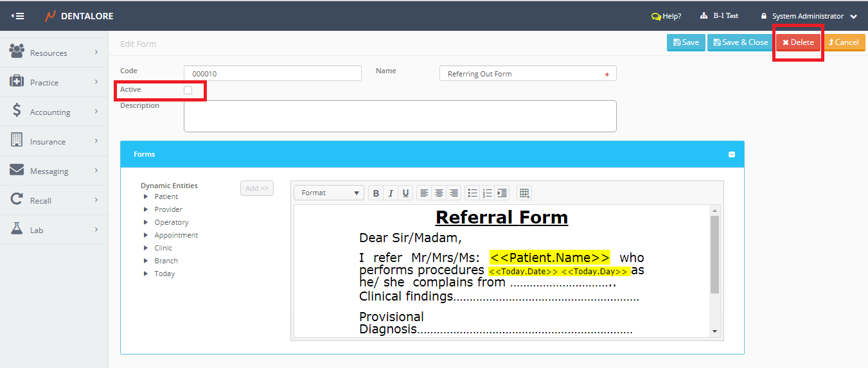
Task: Delete this form with the Delete button
Action: click(798, 42)
